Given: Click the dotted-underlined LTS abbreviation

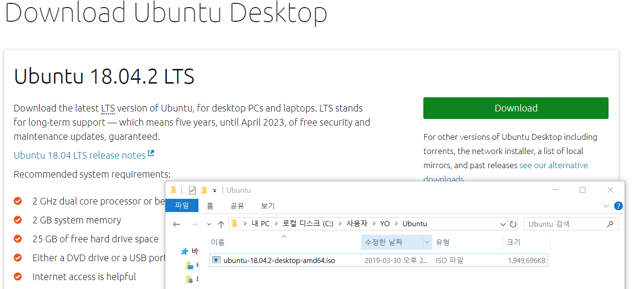Looking at the screenshot, I should [x=108, y=108].
